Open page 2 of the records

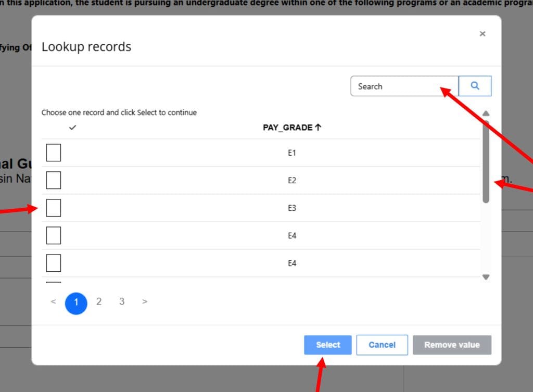(x=98, y=301)
